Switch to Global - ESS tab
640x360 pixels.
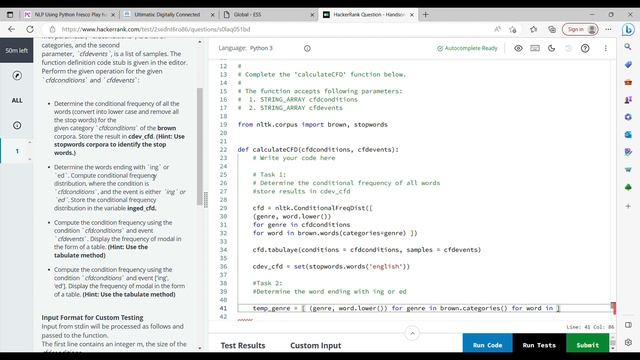tap(269, 14)
